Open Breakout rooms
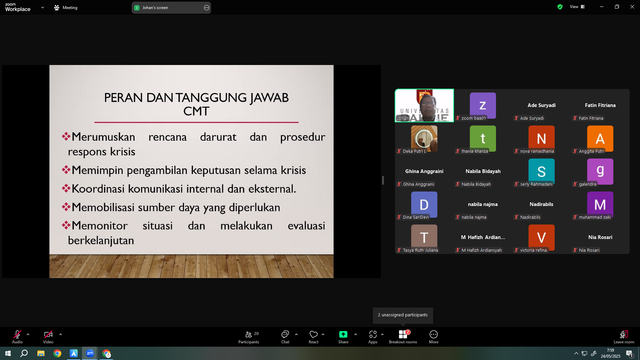Screen dimensions: 640x360 coord(403,337)
